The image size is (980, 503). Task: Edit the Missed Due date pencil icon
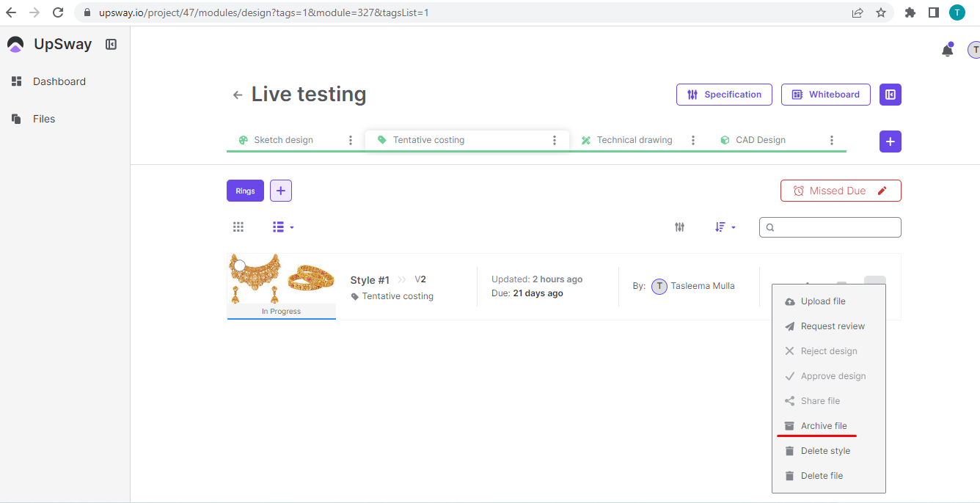(882, 191)
